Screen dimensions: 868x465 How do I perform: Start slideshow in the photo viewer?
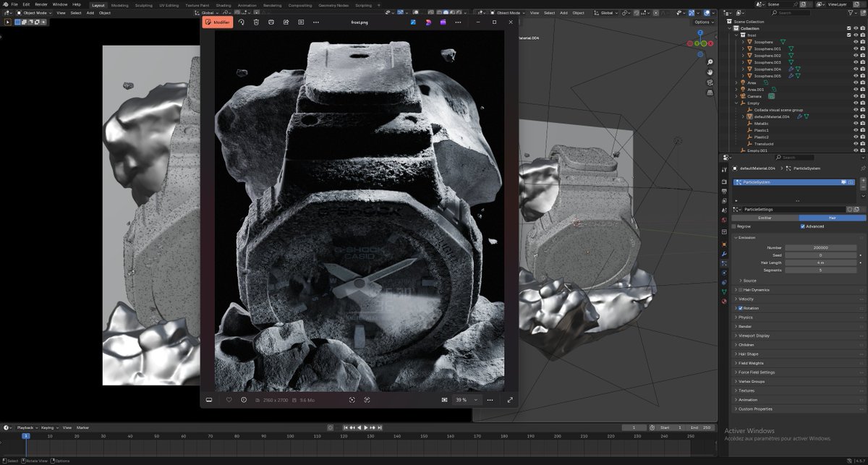[301, 22]
